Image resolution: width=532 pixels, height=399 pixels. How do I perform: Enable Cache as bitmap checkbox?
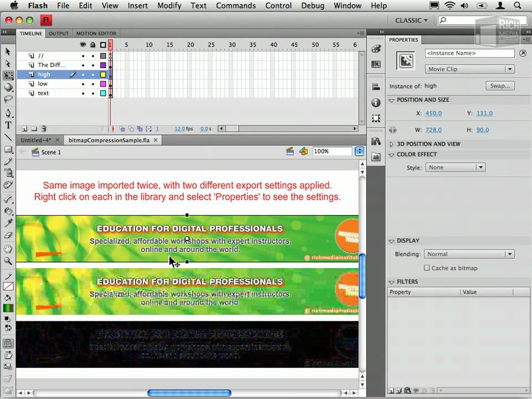[427, 268]
